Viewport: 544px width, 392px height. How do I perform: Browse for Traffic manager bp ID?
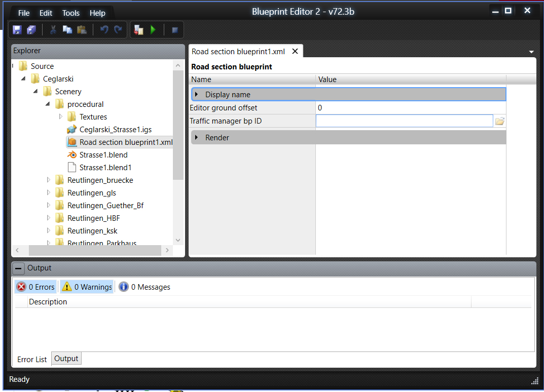click(500, 121)
